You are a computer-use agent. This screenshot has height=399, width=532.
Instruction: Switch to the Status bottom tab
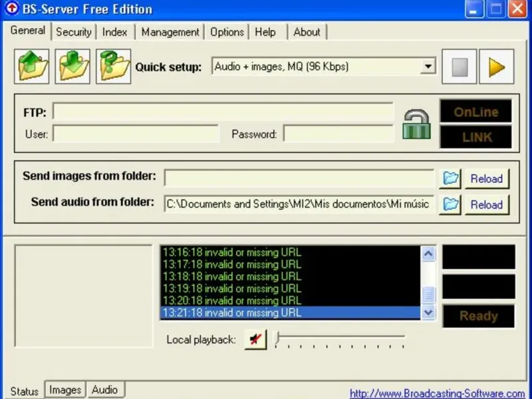25,391
